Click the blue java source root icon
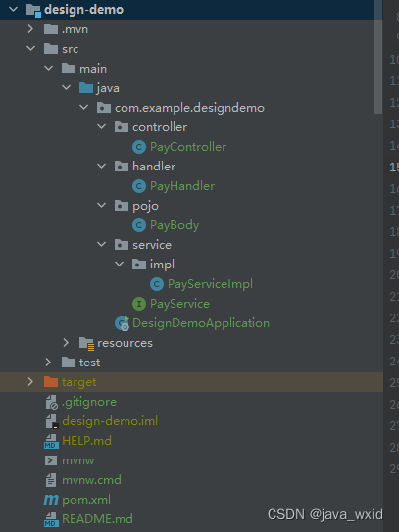 click(x=86, y=88)
